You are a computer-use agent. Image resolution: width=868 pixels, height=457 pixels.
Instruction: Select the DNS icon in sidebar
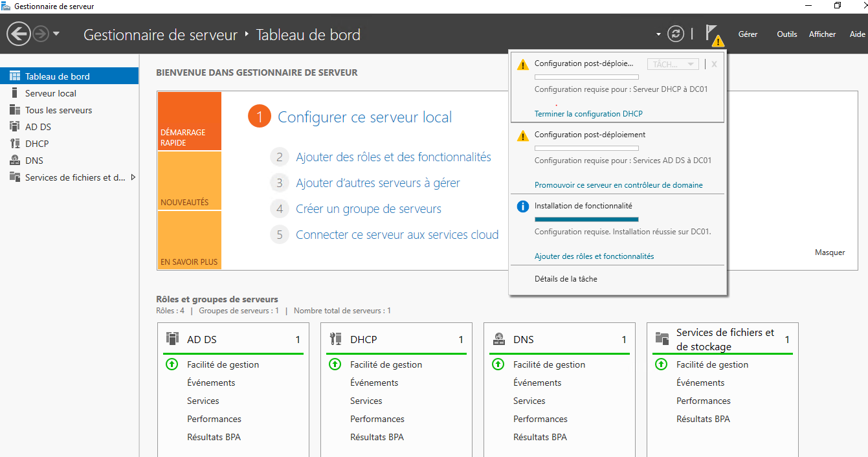point(15,161)
